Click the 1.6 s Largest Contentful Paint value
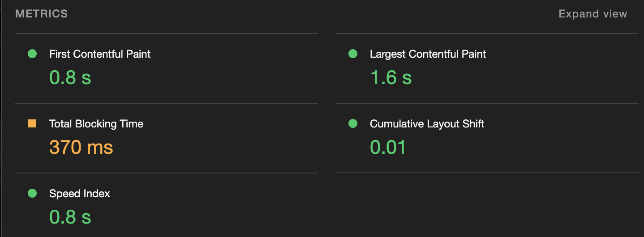644x237 pixels. pyautogui.click(x=391, y=78)
